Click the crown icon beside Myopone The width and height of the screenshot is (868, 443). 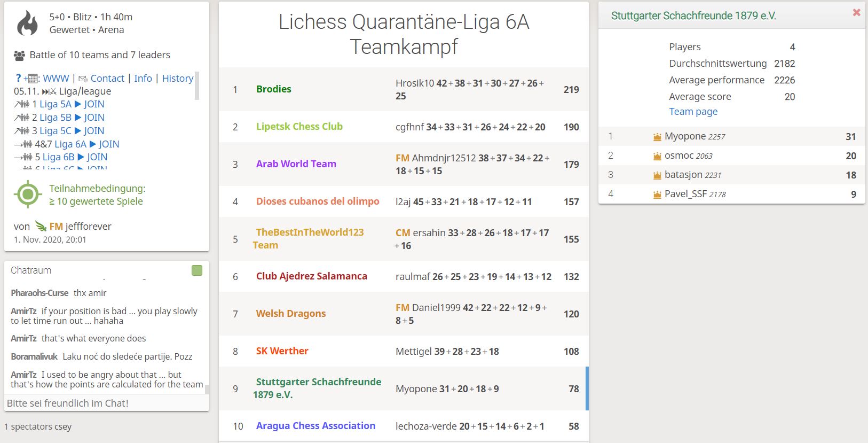[x=657, y=137]
